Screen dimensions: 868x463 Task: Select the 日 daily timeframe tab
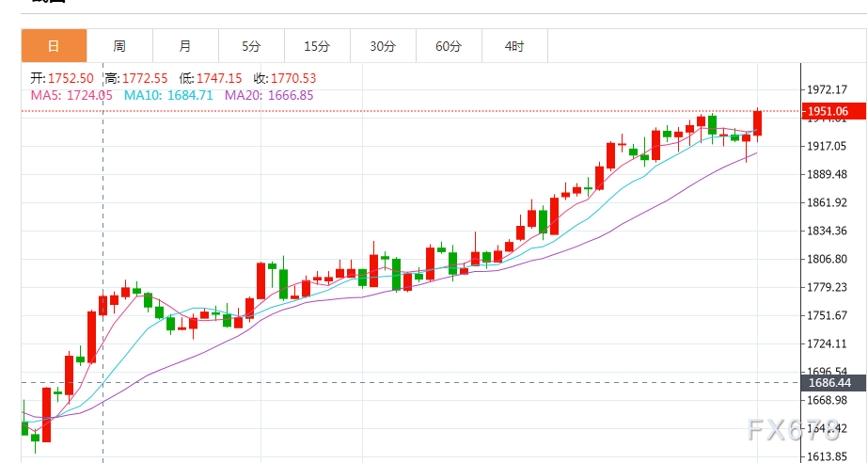[x=54, y=46]
